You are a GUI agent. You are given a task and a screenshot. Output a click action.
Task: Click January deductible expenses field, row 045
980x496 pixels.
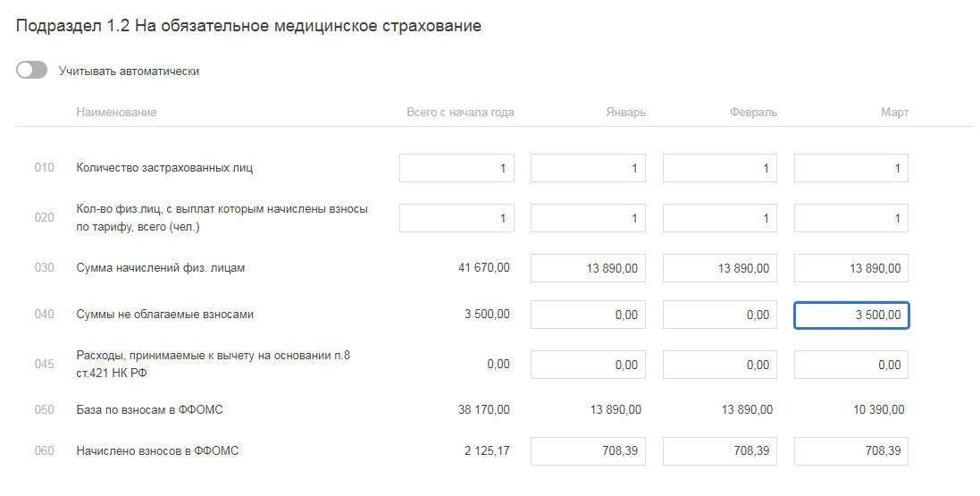point(588,365)
